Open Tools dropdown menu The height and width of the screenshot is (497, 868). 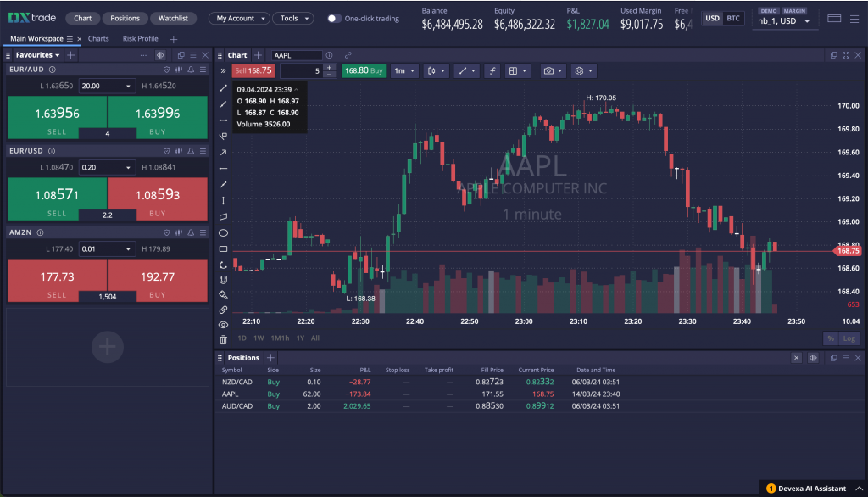click(x=293, y=19)
